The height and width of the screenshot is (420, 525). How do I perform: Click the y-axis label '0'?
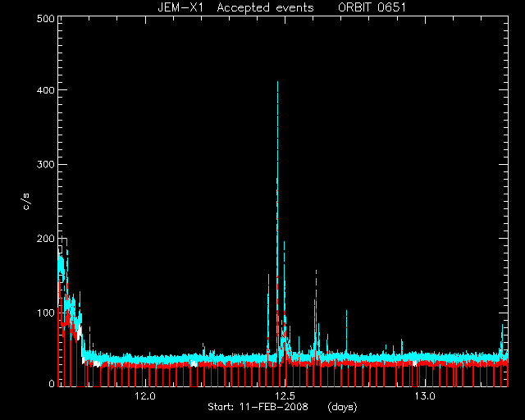tap(52, 383)
